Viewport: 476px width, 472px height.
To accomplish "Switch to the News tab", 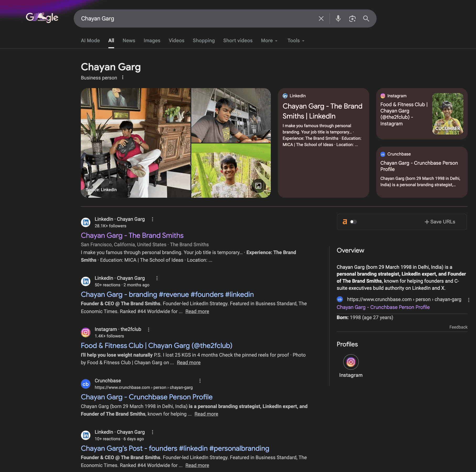I will (x=129, y=41).
